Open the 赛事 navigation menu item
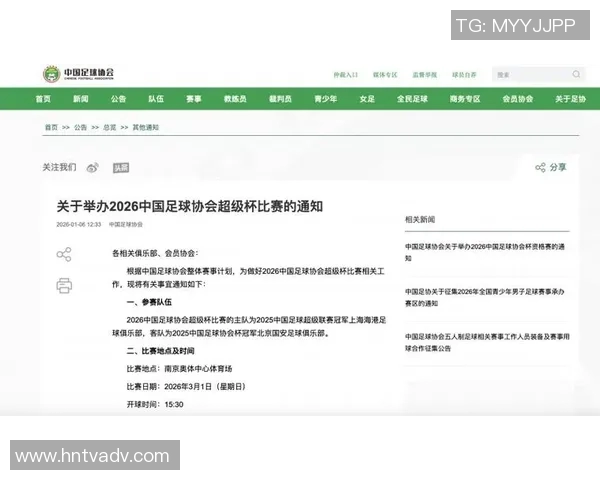 click(194, 99)
